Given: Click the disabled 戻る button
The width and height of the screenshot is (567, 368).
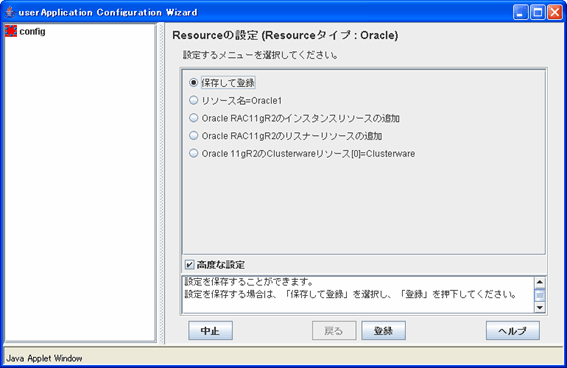Looking at the screenshot, I should point(334,330).
